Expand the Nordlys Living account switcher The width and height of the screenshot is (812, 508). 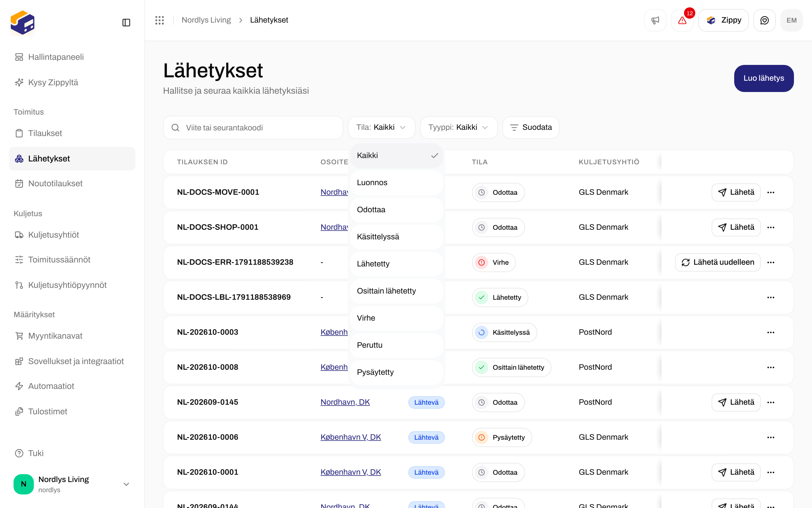pyautogui.click(x=72, y=484)
